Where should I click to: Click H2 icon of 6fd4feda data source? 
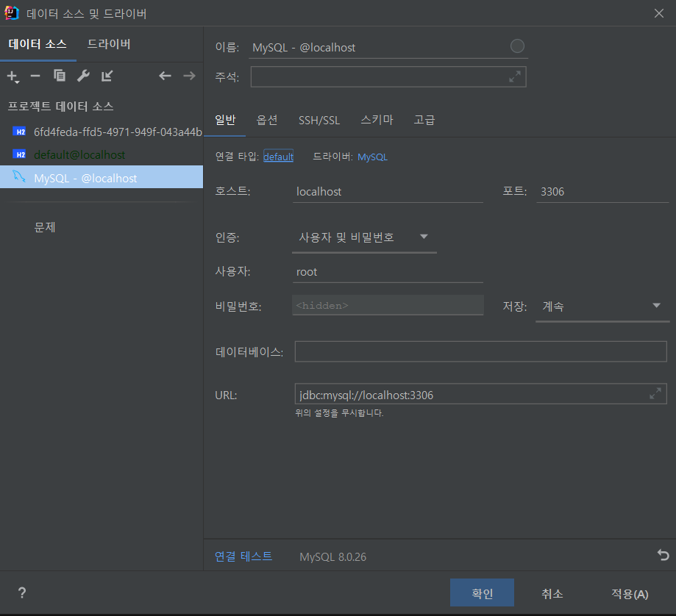19,132
